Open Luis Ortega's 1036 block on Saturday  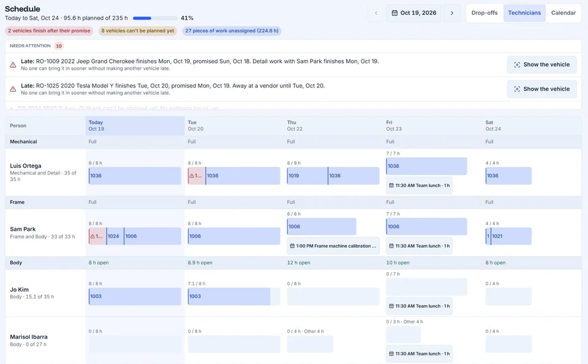[x=508, y=176]
